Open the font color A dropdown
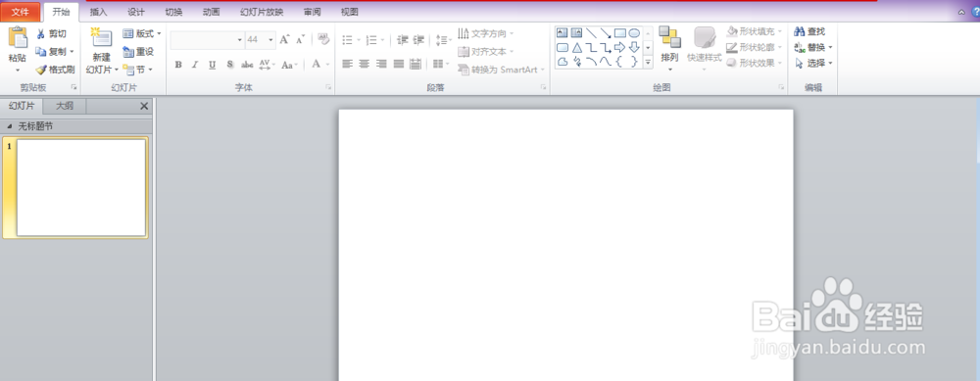The width and height of the screenshot is (980, 381). (328, 65)
